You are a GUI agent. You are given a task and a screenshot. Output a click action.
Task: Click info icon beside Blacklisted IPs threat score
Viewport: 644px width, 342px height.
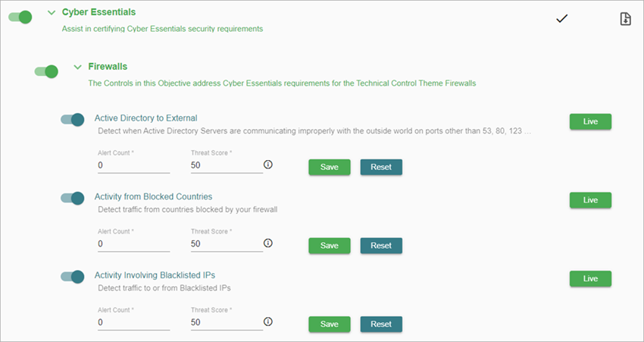tap(267, 322)
